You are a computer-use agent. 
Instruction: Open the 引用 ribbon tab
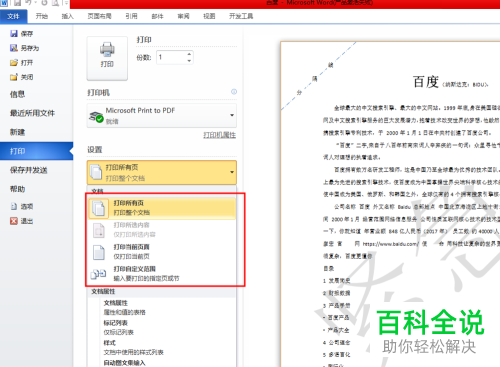(x=131, y=16)
